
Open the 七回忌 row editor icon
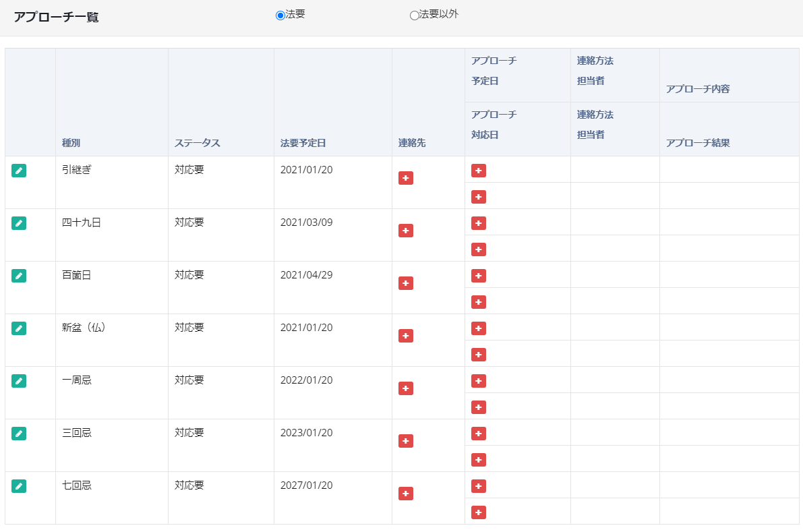19,486
